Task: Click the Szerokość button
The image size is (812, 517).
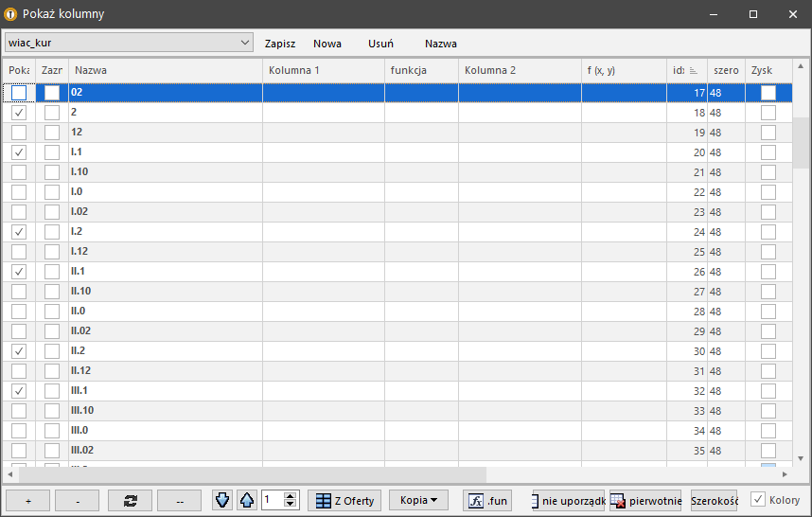Action: pos(714,501)
